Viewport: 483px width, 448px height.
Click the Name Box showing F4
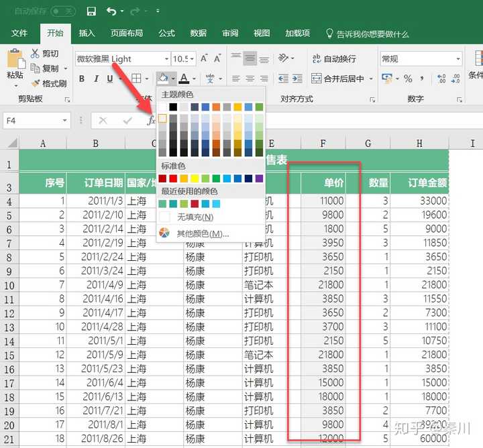pyautogui.click(x=32, y=121)
